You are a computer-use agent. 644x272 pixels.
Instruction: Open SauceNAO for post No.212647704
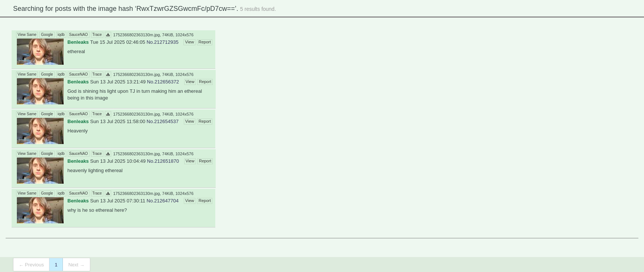78,193
